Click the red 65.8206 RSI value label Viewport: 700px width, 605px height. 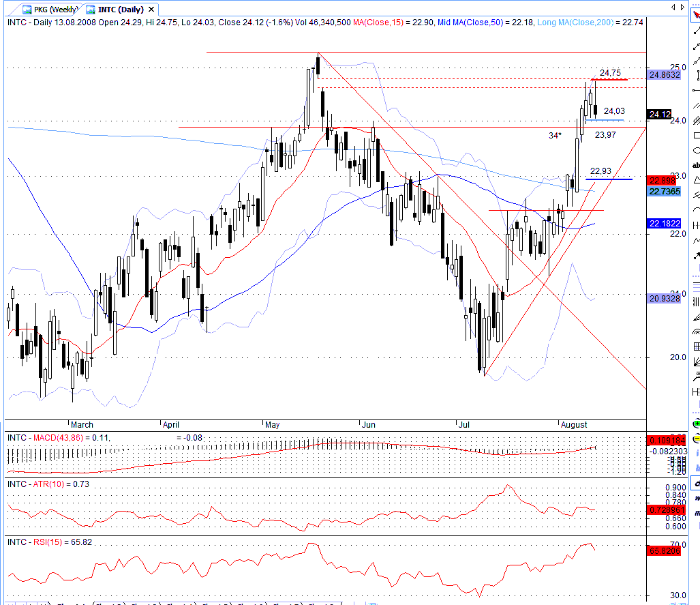[665, 551]
